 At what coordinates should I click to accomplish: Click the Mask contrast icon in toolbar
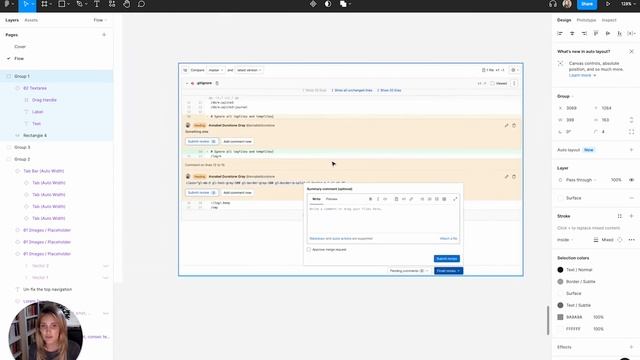(328, 4)
